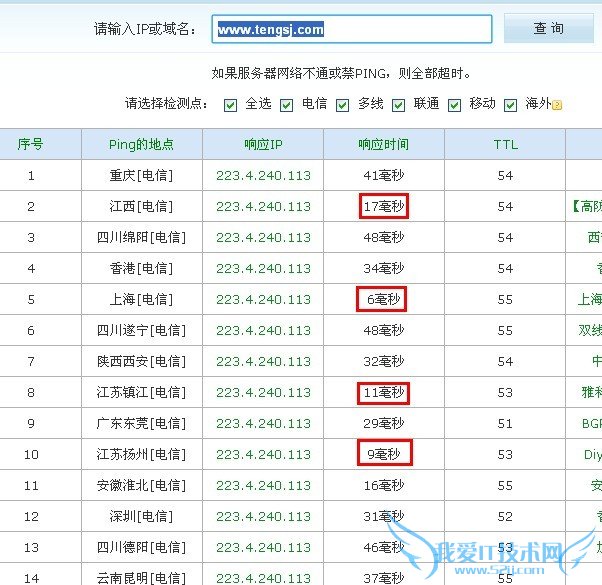Select the 江苏镇江[电信] location cell

coord(141,392)
